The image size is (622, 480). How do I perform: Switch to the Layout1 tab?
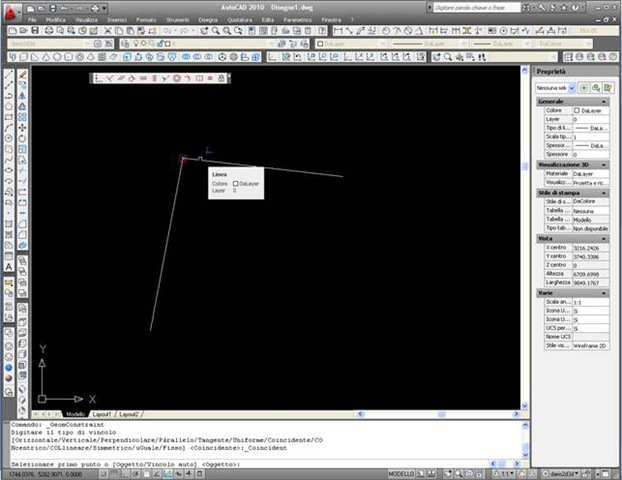(x=102, y=414)
